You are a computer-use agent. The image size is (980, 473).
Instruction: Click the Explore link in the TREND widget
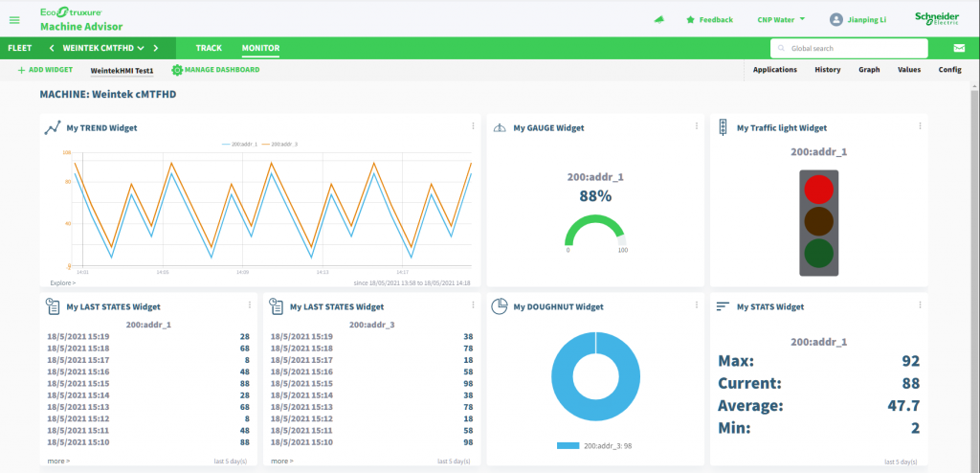(62, 282)
